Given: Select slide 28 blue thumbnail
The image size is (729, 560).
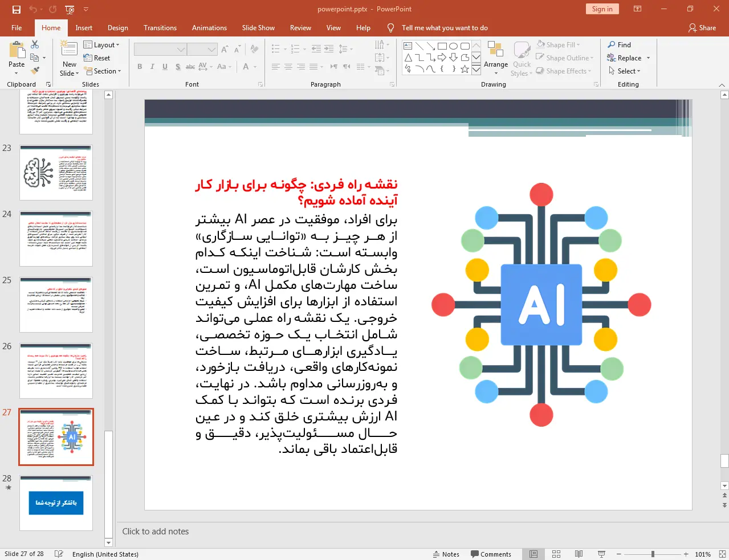Looking at the screenshot, I should tap(56, 503).
